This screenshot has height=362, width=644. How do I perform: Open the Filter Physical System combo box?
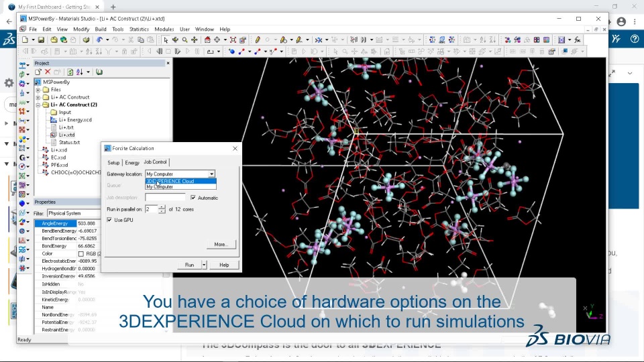pyautogui.click(x=74, y=213)
